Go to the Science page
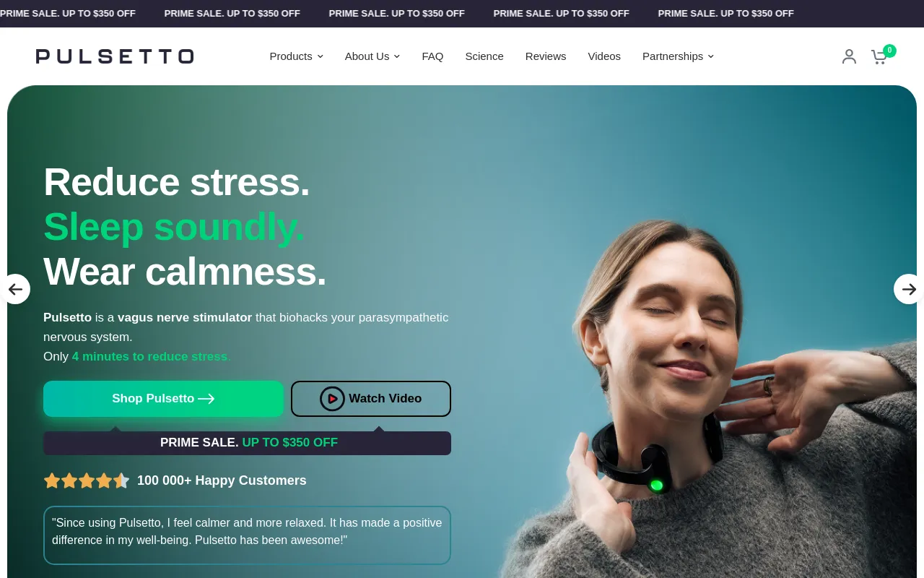 (484, 56)
